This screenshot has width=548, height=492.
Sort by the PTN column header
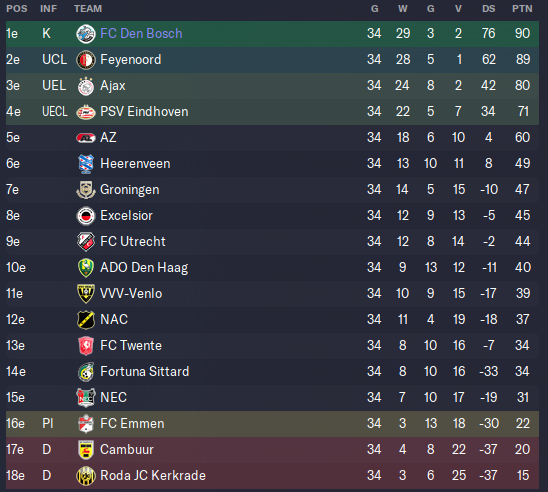coord(522,9)
